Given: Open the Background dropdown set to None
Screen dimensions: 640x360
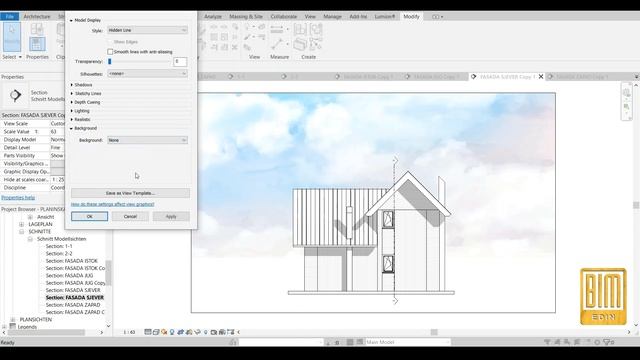Looking at the screenshot, I should [147, 140].
